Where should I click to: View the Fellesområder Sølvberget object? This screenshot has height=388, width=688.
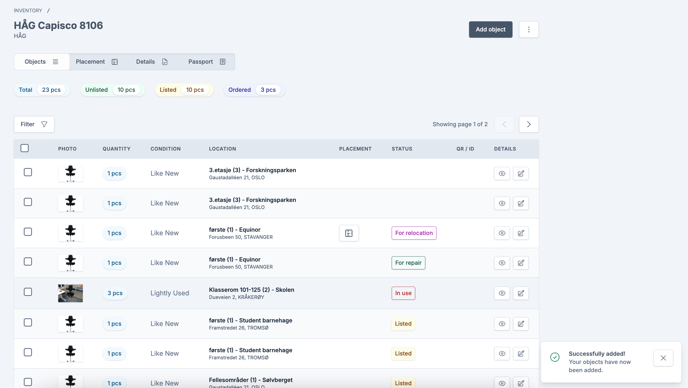point(502,383)
